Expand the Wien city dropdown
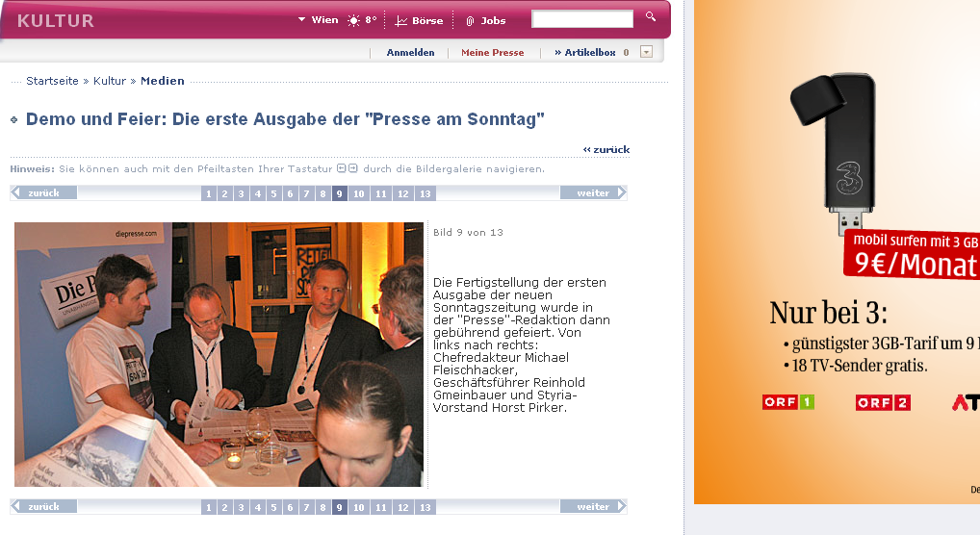980x535 pixels. click(x=302, y=20)
